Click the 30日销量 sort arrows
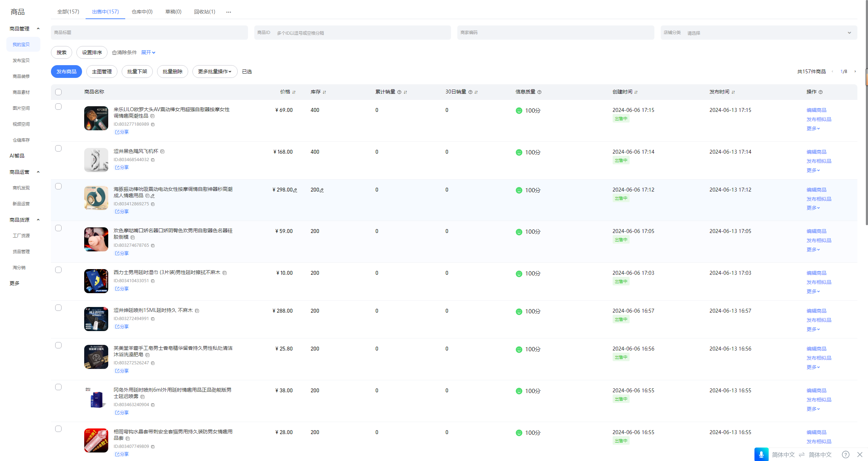The image size is (868, 461). (x=476, y=92)
